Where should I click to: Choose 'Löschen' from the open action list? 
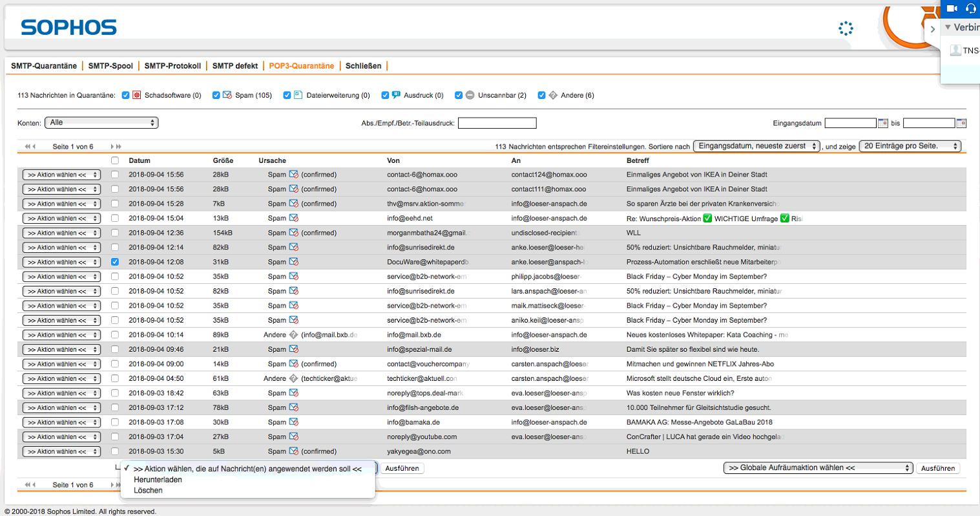point(247,490)
